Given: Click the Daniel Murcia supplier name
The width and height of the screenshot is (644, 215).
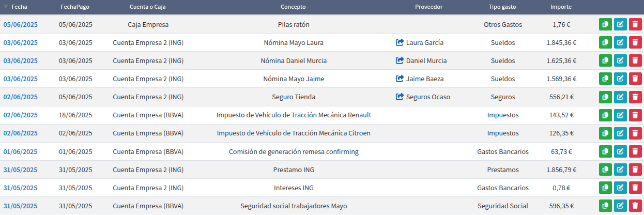Looking at the screenshot, I should (x=426, y=61).
